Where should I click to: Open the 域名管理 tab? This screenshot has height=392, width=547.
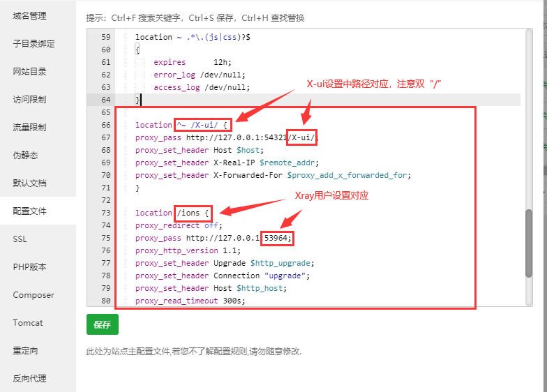coord(29,15)
